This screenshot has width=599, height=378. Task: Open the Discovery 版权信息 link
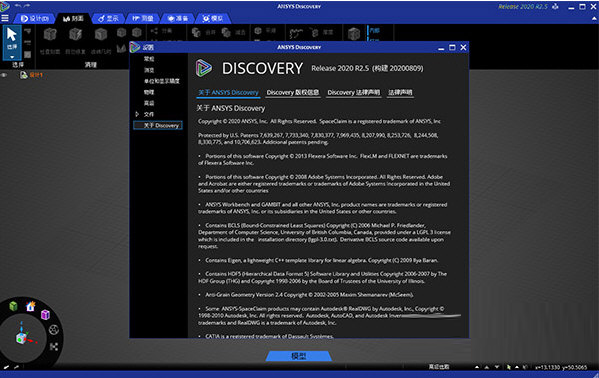click(293, 92)
